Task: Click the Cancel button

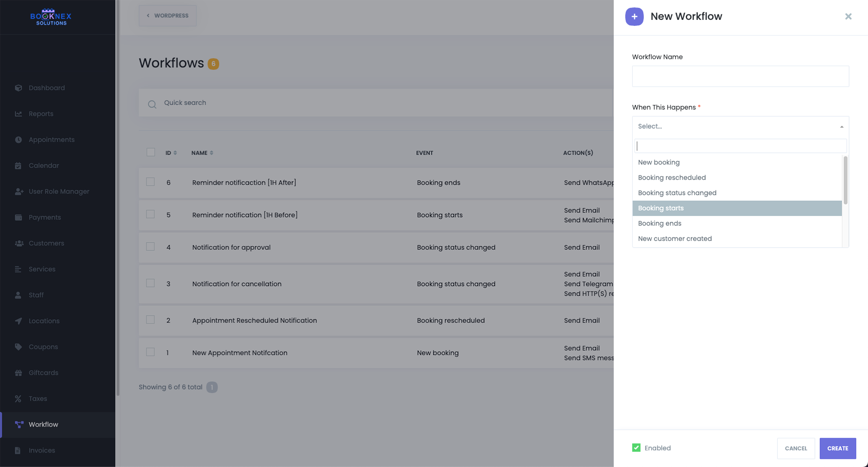Action: pyautogui.click(x=795, y=448)
